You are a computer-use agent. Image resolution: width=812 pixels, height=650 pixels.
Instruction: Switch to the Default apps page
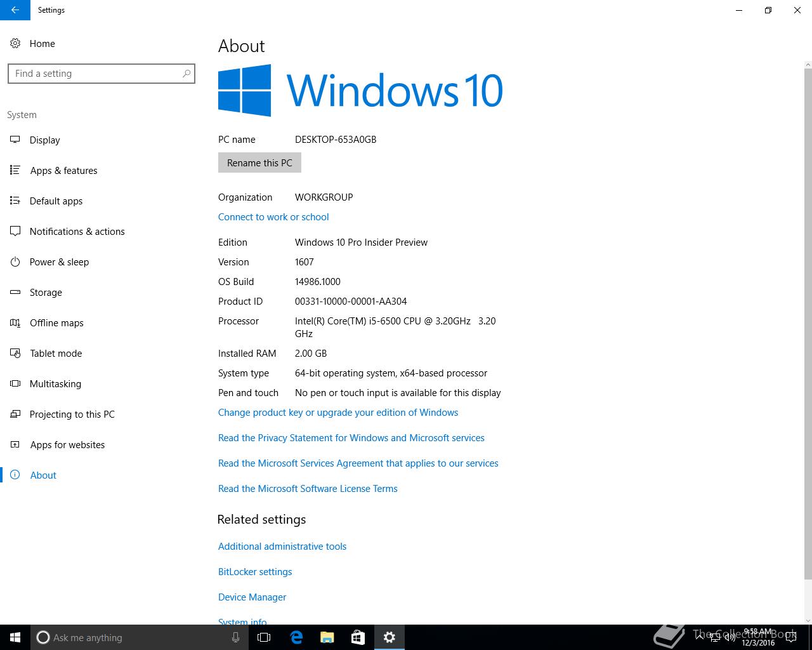pos(56,201)
